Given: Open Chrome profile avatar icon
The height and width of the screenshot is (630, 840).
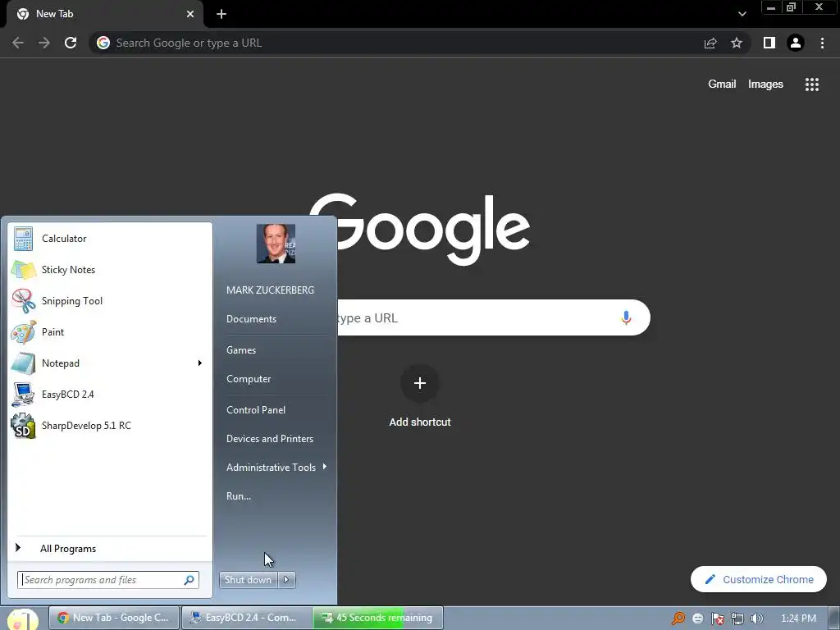Looking at the screenshot, I should tap(796, 43).
